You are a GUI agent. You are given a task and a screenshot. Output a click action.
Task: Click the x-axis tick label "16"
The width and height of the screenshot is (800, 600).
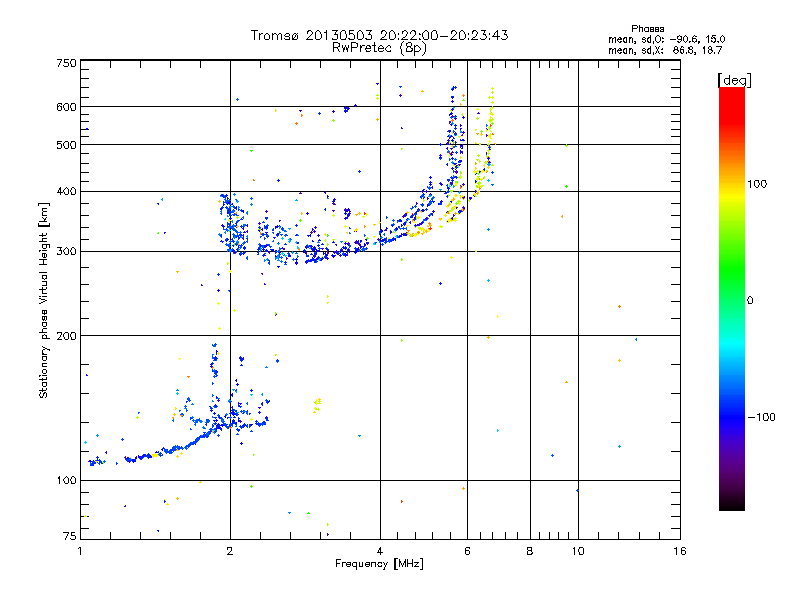coord(680,551)
